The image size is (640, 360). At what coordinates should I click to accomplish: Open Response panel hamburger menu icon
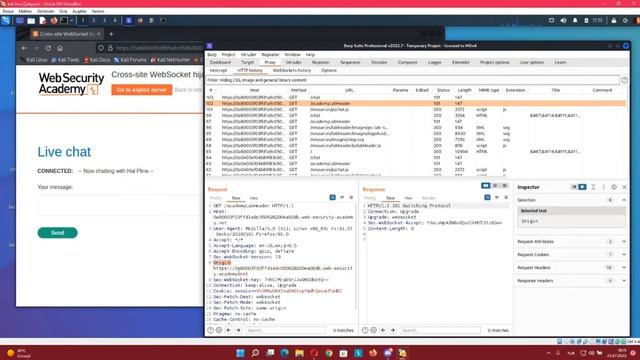(506, 198)
